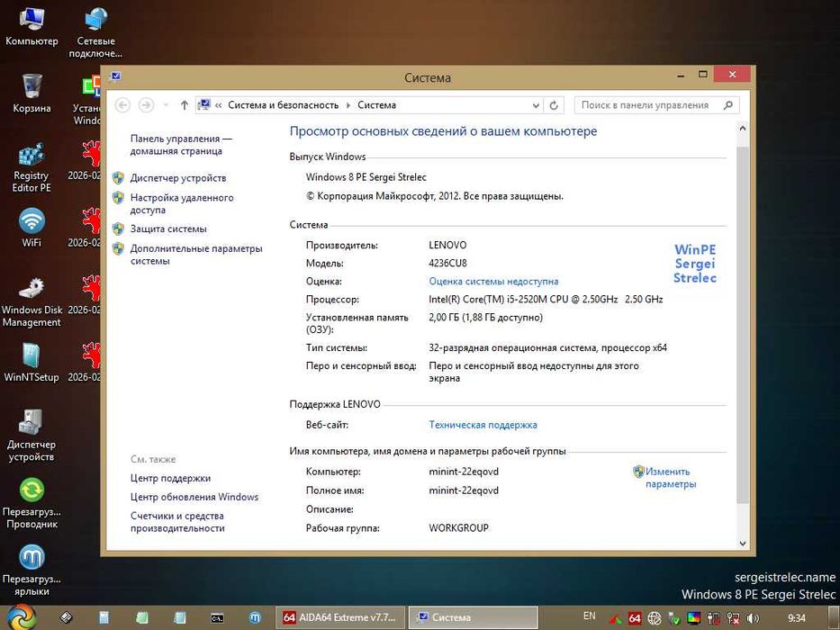
Task: Click Windows 8 PE Sergei Strelec edition text
Action: click(x=366, y=176)
